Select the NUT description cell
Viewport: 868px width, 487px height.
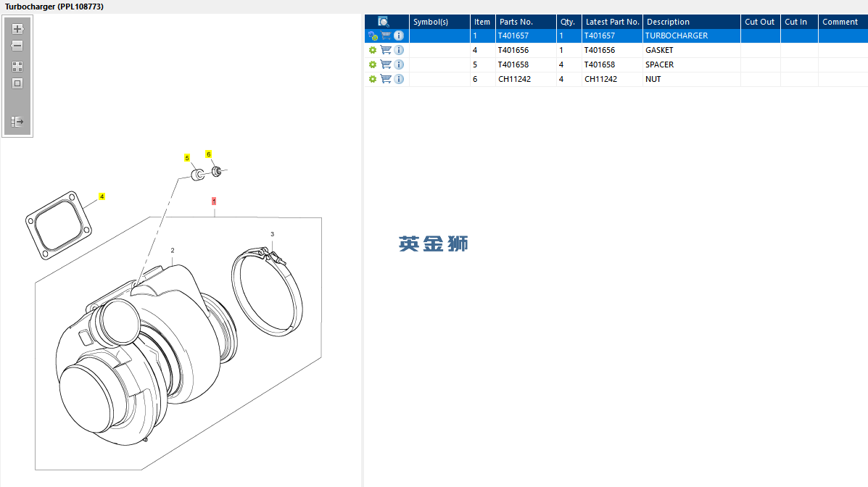(691, 78)
